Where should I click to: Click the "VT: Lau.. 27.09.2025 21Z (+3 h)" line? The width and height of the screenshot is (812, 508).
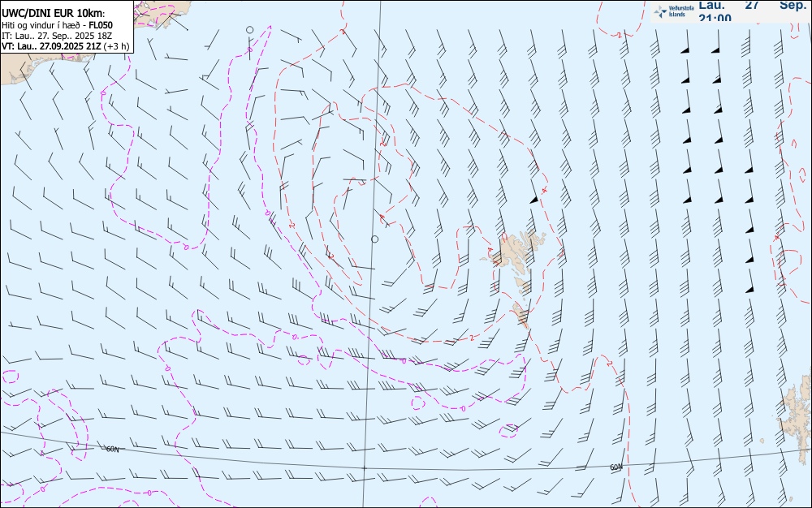click(x=65, y=46)
